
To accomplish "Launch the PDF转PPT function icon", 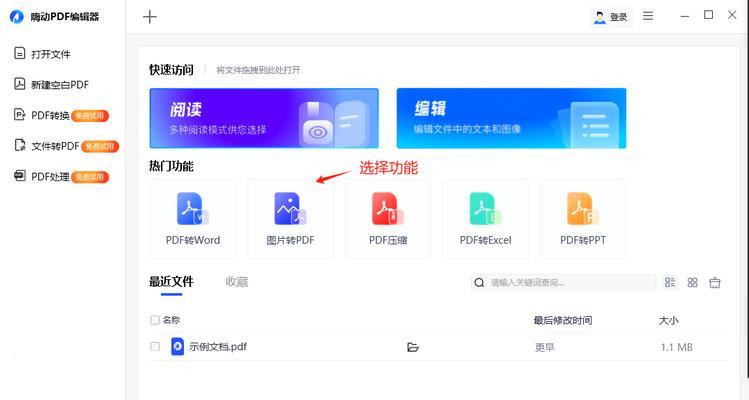I will click(583, 209).
